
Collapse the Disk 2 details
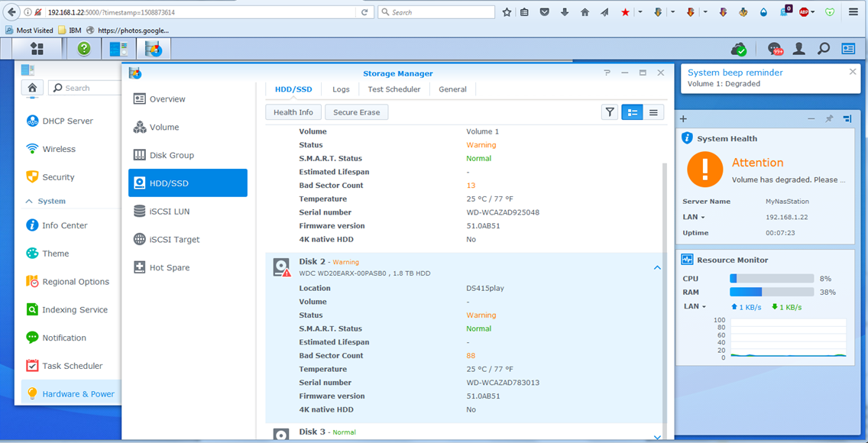(x=657, y=268)
